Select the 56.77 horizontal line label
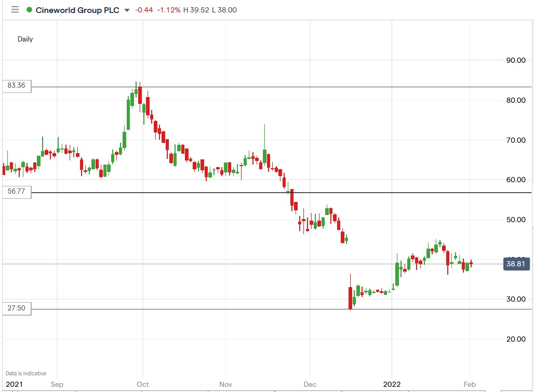 [x=17, y=192]
